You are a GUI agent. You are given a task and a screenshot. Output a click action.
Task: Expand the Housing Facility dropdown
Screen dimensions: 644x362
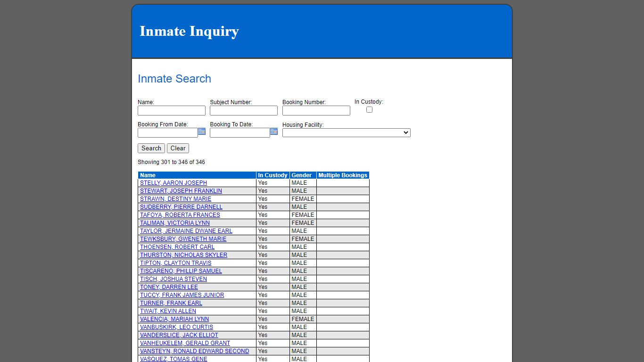(347, 133)
